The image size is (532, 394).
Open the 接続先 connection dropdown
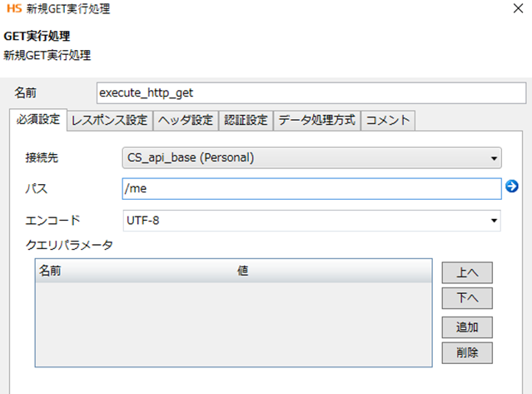click(x=311, y=157)
